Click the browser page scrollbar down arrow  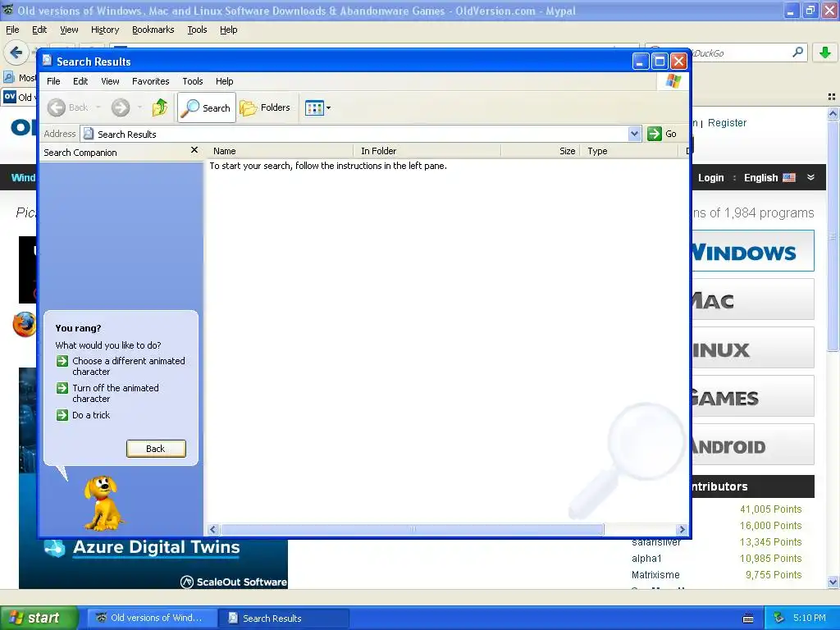(x=833, y=582)
